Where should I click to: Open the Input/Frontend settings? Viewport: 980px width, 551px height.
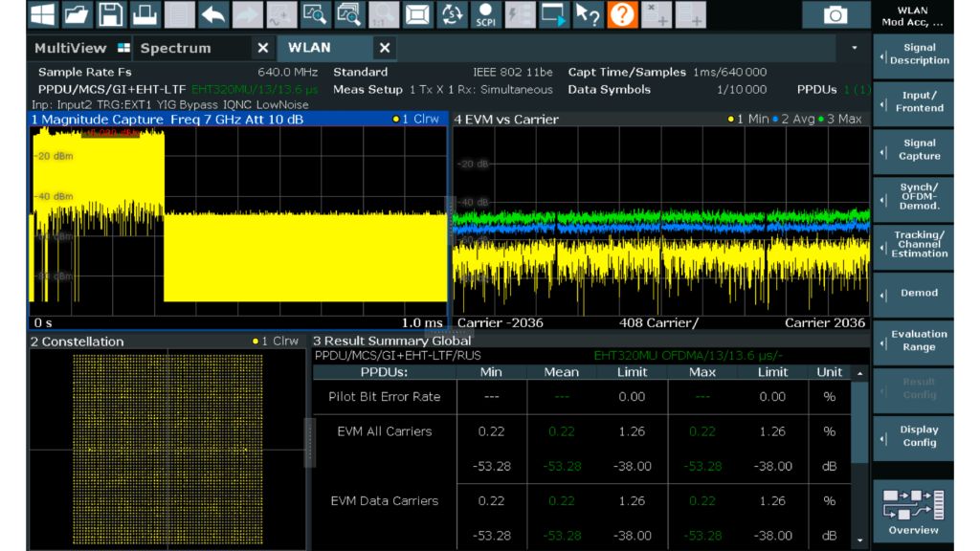coord(919,102)
